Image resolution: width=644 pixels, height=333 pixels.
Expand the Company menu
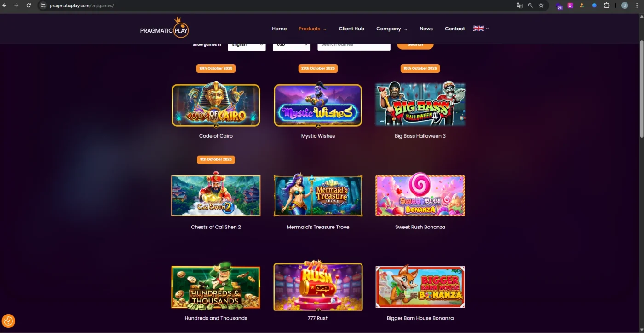tap(391, 29)
